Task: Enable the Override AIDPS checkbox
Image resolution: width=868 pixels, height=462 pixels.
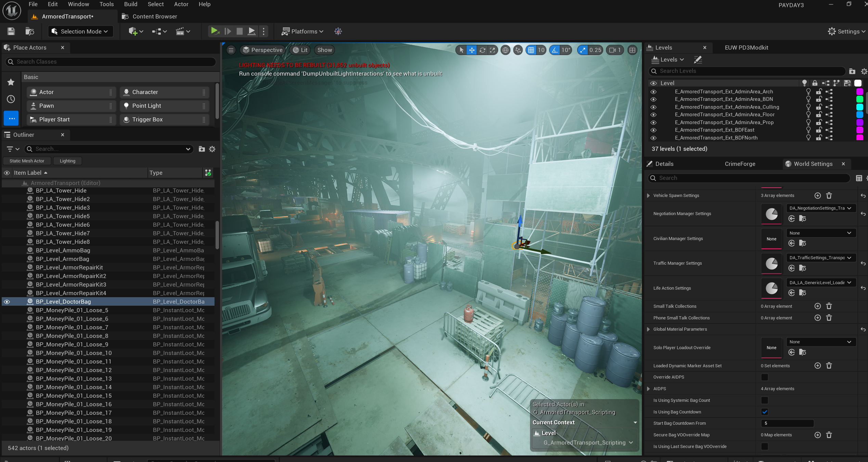Action: pyautogui.click(x=764, y=377)
